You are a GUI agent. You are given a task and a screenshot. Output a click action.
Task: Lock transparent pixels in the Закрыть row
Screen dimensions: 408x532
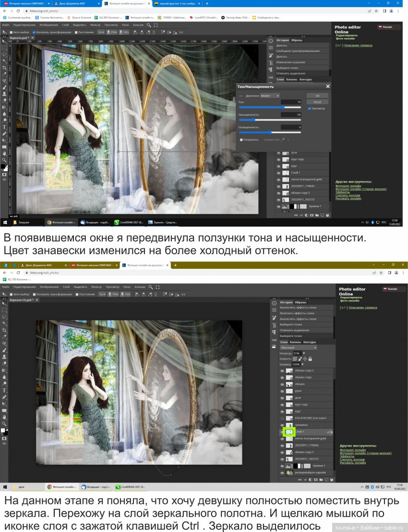[295, 359]
